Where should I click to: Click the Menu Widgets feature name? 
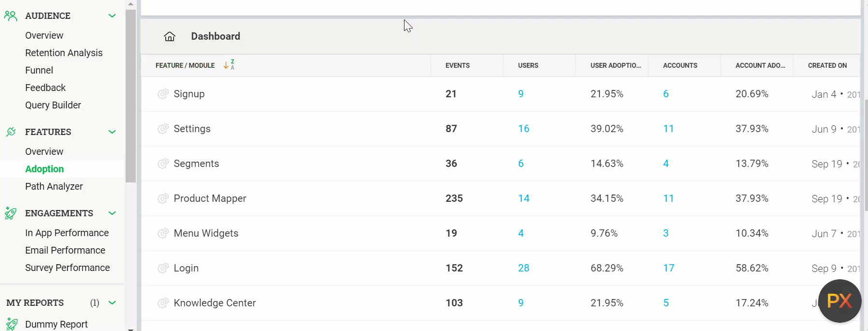206,233
